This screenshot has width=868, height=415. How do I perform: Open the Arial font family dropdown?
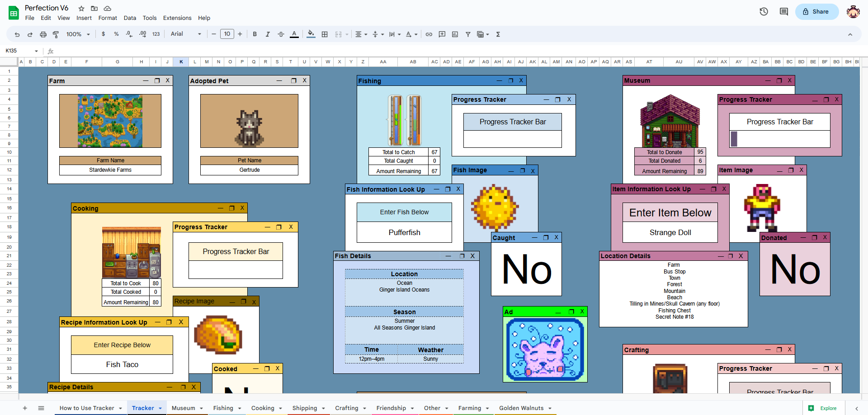pyautogui.click(x=186, y=34)
